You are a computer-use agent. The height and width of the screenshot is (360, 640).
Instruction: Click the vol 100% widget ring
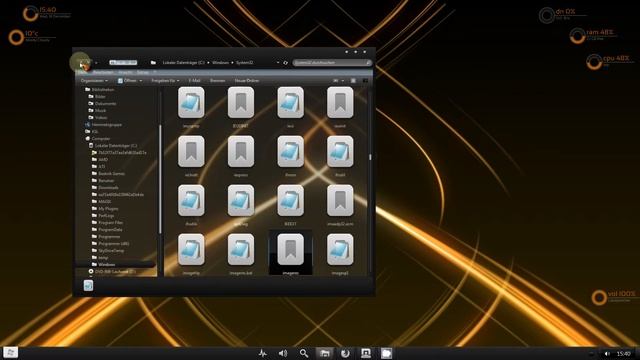[599, 298]
